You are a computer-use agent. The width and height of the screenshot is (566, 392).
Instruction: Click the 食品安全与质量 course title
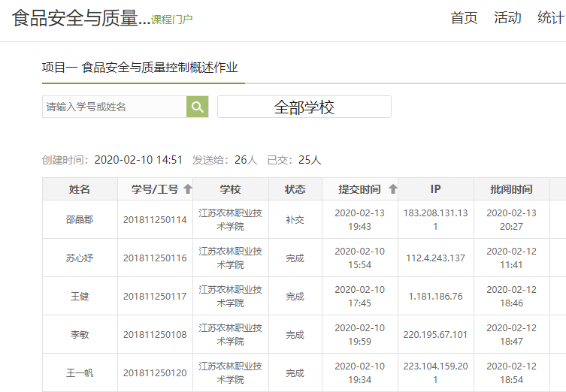[x=80, y=18]
